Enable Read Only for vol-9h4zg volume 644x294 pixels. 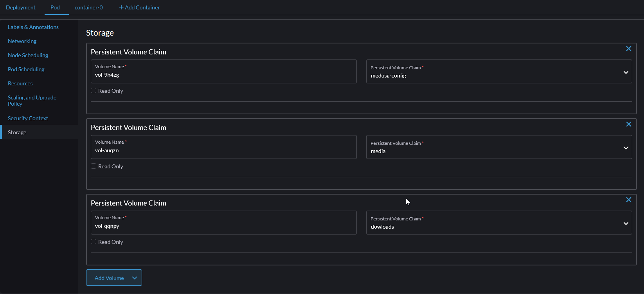click(x=94, y=91)
